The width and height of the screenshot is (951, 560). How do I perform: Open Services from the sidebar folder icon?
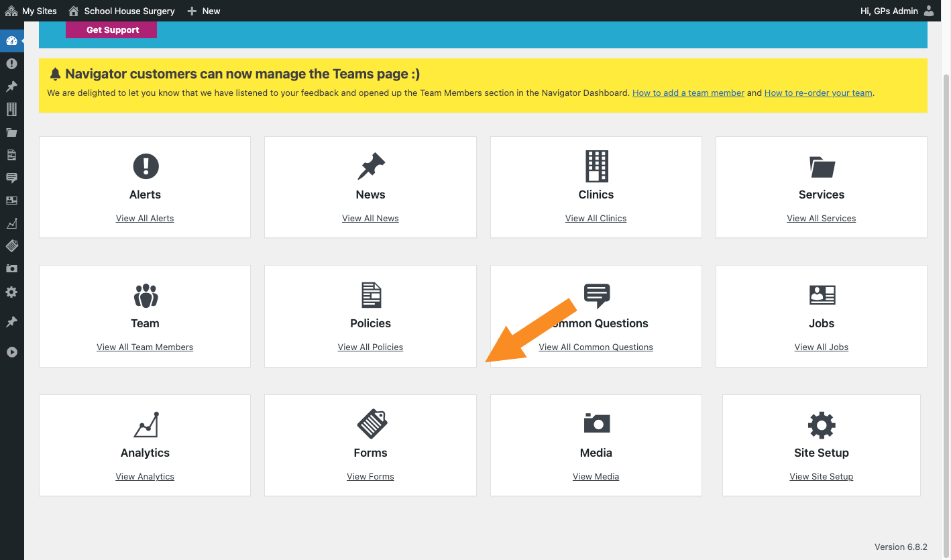tap(11, 132)
